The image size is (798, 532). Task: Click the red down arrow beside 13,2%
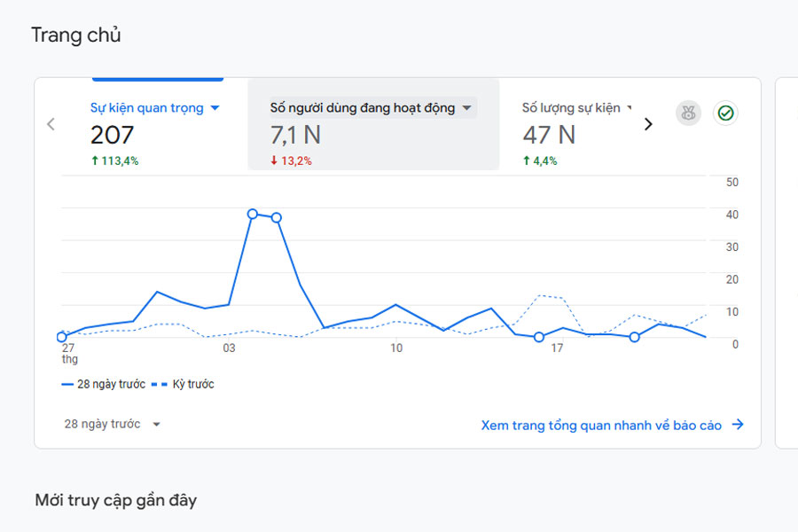coord(275,161)
